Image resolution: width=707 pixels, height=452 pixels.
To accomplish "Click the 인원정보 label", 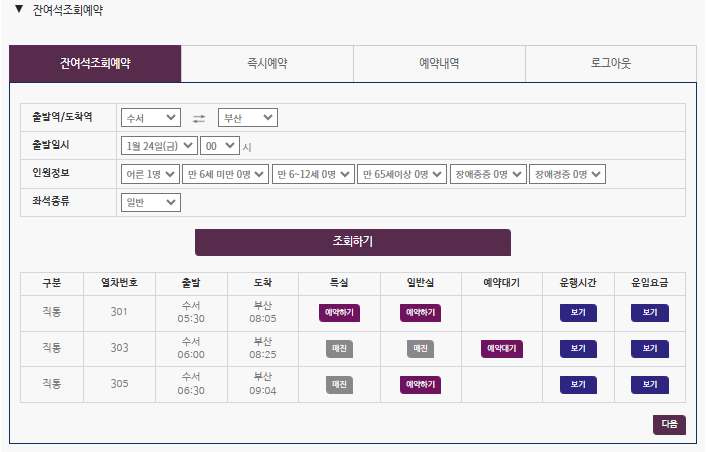I will pos(51,173).
